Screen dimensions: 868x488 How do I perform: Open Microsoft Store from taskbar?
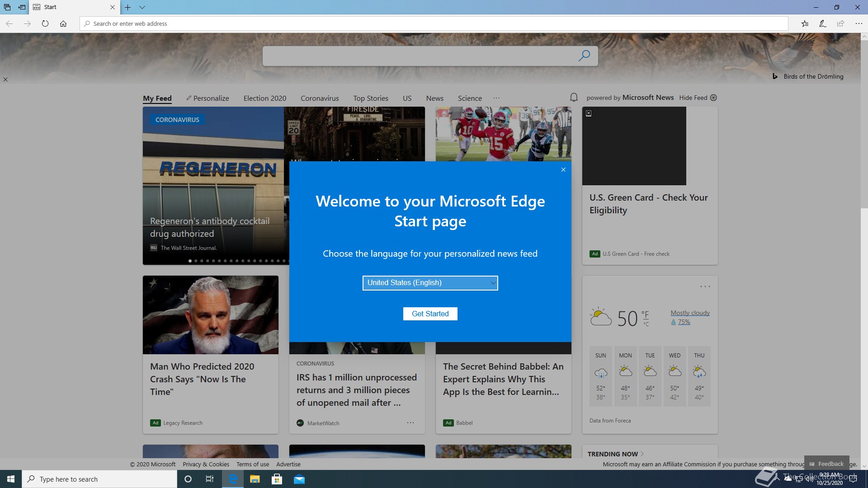pos(277,479)
